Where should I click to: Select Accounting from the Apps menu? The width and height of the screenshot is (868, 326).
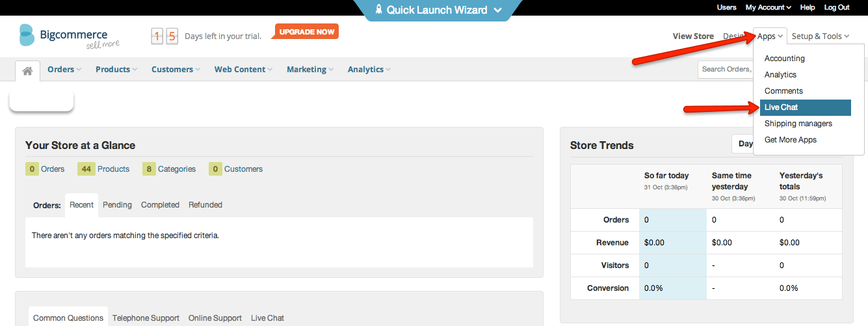806,59
